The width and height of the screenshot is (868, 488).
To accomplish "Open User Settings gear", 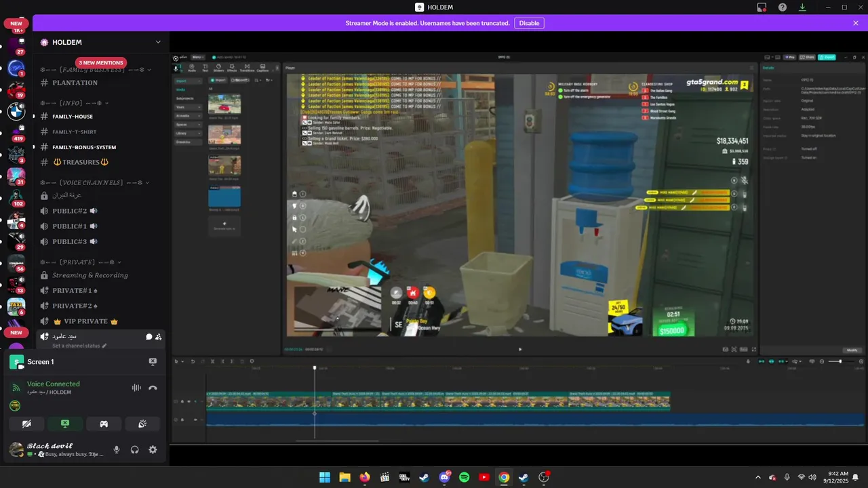I will pyautogui.click(x=153, y=449).
